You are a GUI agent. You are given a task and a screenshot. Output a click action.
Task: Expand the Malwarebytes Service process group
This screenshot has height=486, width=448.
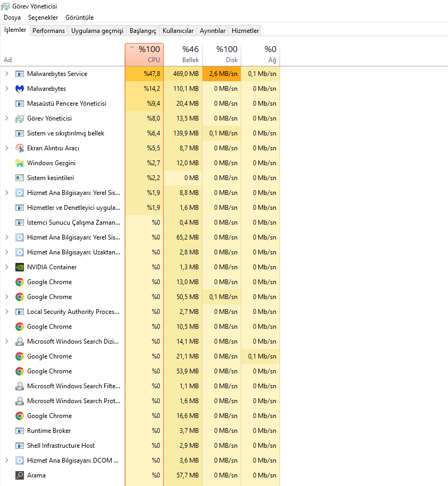pyautogui.click(x=7, y=74)
